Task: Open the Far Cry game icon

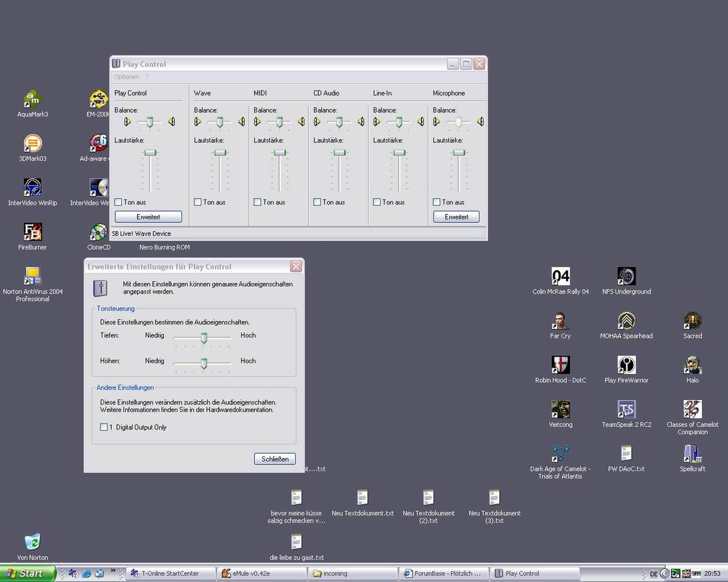Action: pos(561,320)
